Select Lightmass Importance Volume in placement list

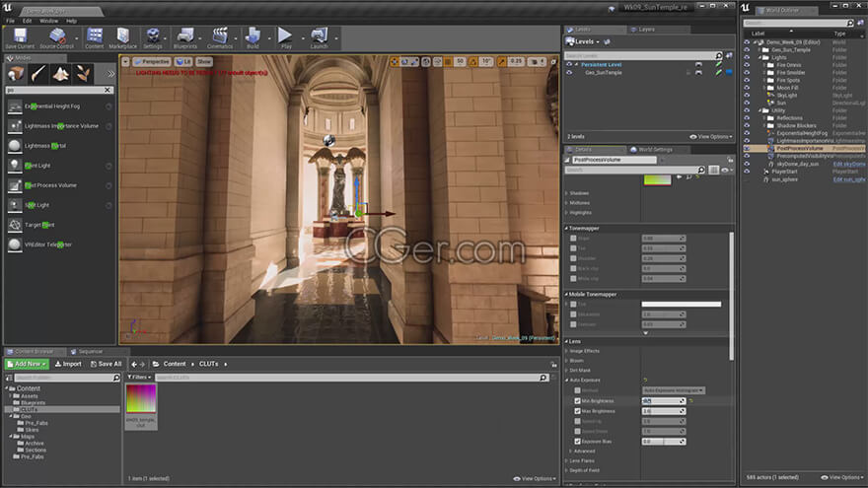(x=60, y=126)
